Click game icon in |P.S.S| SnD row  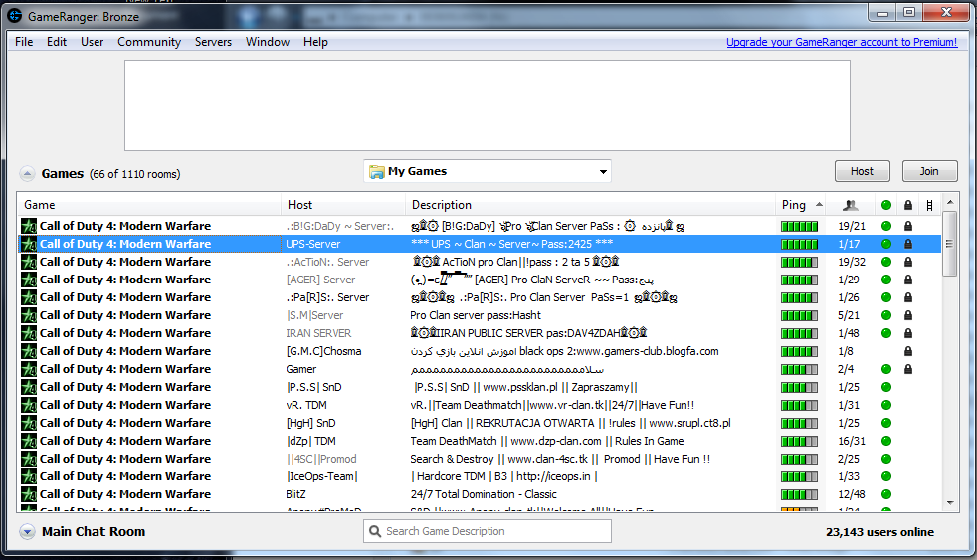[29, 387]
